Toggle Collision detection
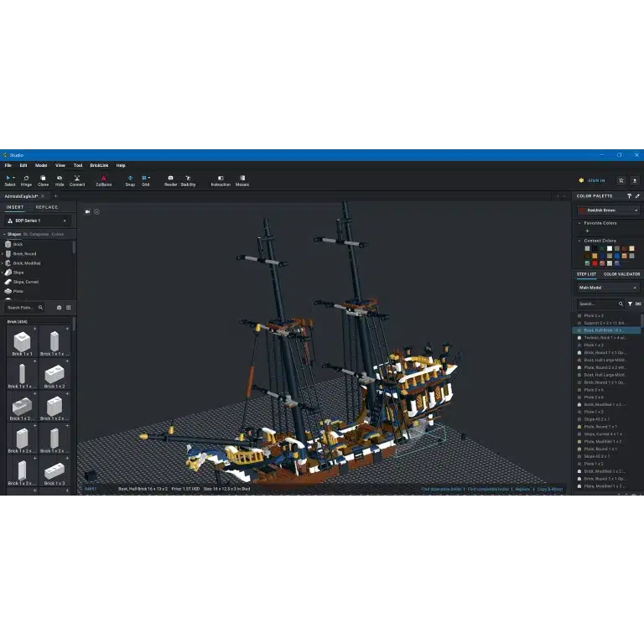Viewport: 644px width, 644px height. [103, 181]
